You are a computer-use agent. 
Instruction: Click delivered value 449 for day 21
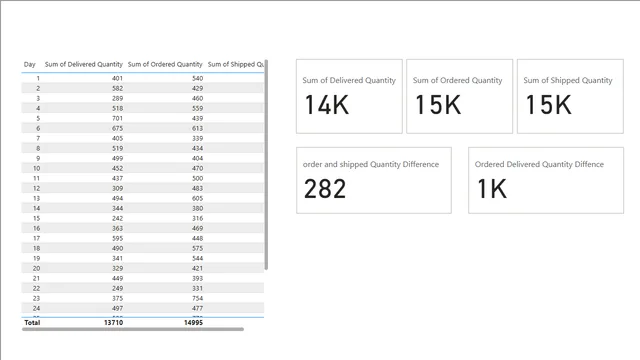pos(117,278)
